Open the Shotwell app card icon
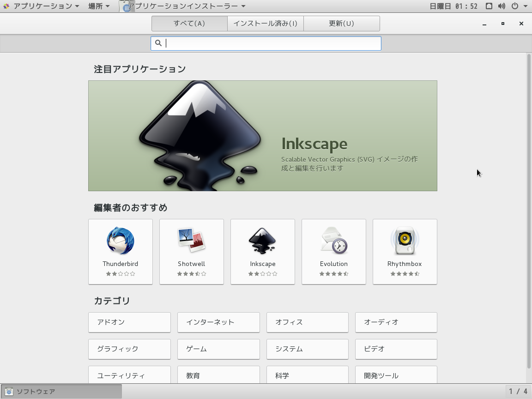This screenshot has width=532, height=399. click(191, 240)
